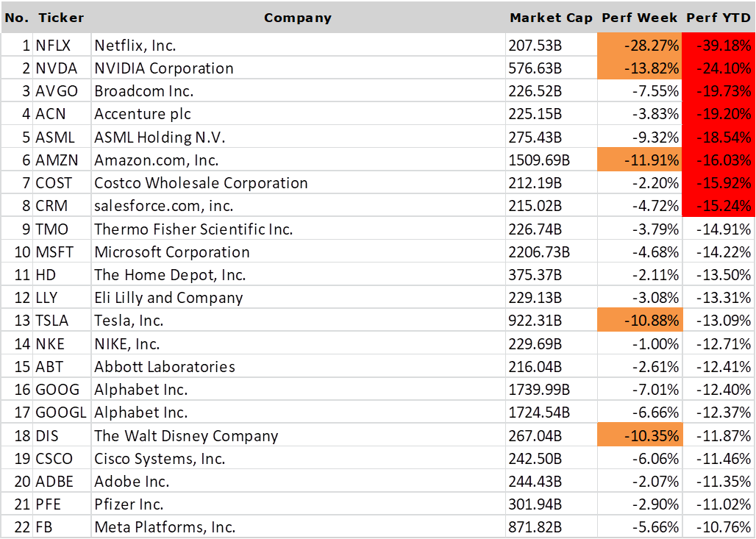Select Accenture plc company name
Screen dimensions: 756x539
(x=143, y=114)
